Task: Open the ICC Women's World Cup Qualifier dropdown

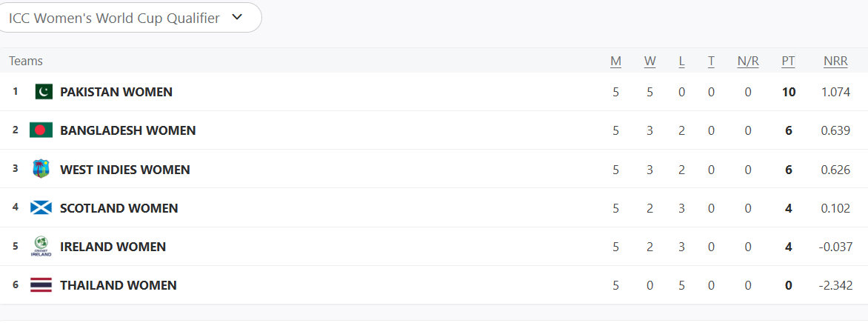Action: pyautogui.click(x=130, y=18)
